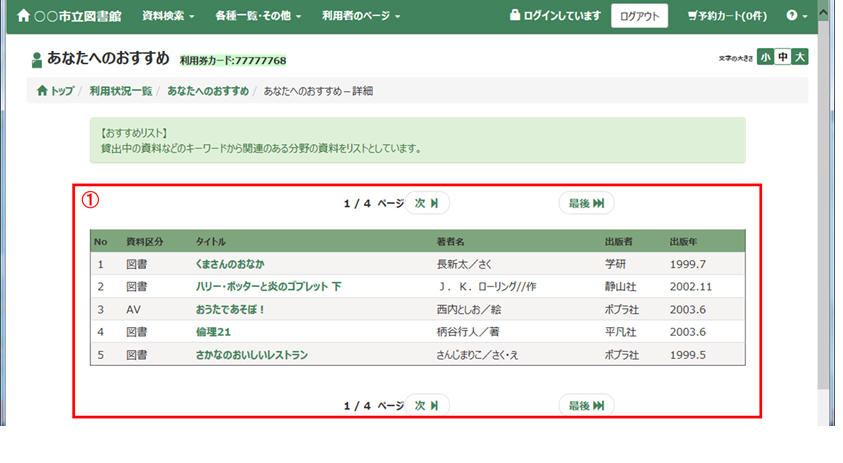Viewport: 843px width, 463px height.
Task: Click the home icon beside the library name
Action: point(24,16)
